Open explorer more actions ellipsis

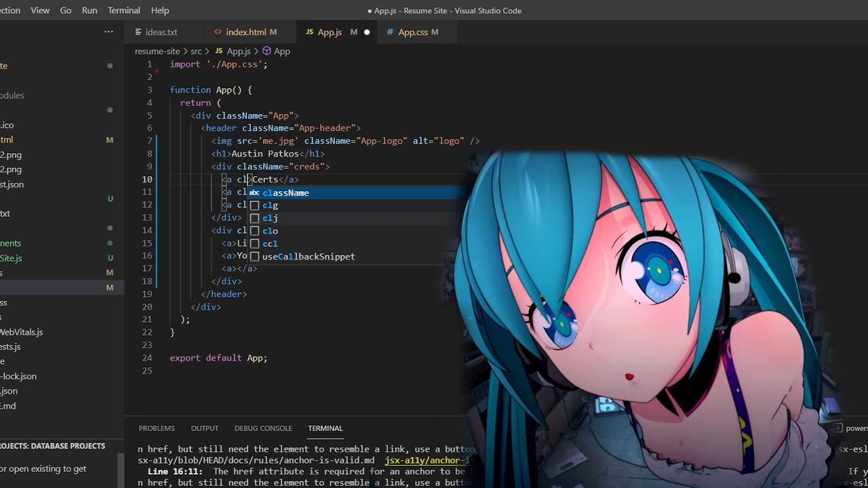coord(108,32)
